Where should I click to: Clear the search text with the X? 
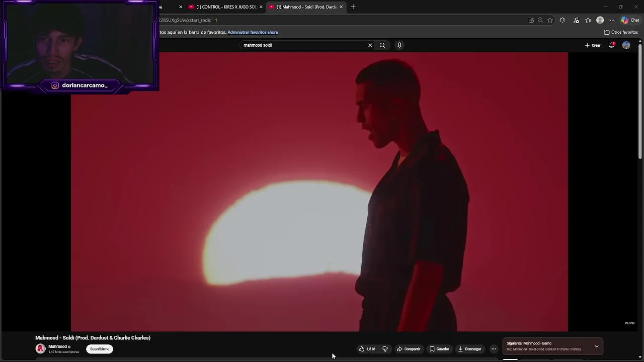pos(370,45)
